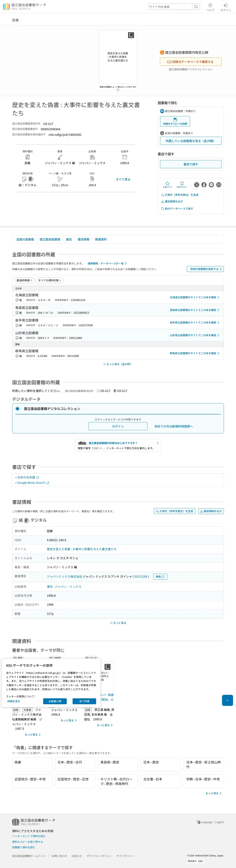
Task: Expand 国立国会図書館の利用ははじめてですか chevron
Action: 158,443
